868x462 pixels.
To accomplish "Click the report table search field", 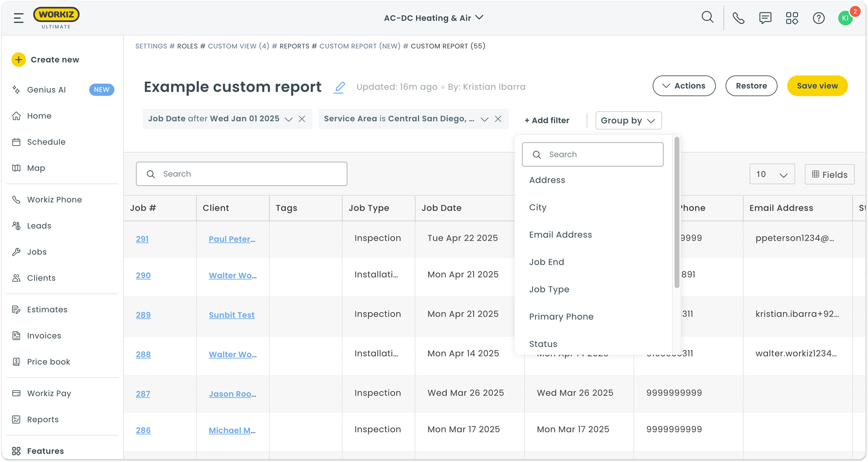I will coord(241,174).
